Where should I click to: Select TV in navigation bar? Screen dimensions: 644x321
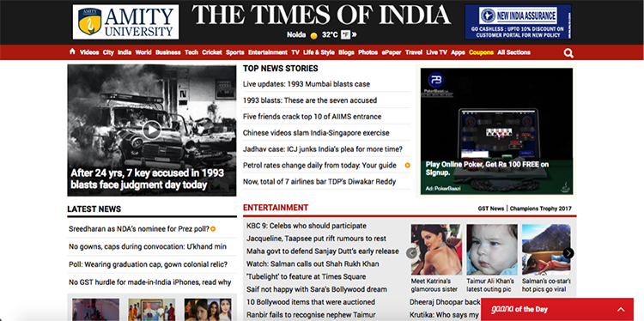[295, 52]
